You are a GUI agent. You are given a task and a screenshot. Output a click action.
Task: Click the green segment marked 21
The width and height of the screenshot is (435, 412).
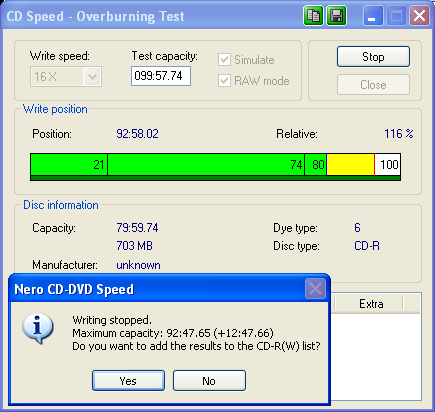pos(69,164)
